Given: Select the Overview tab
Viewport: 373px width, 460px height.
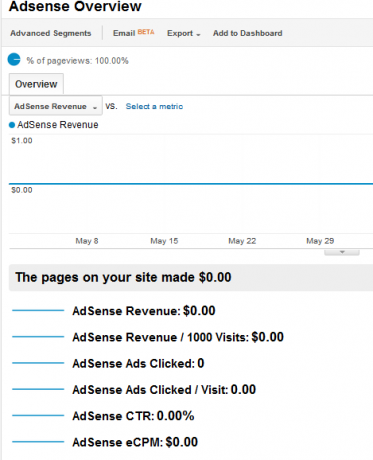Looking at the screenshot, I should [36, 84].
